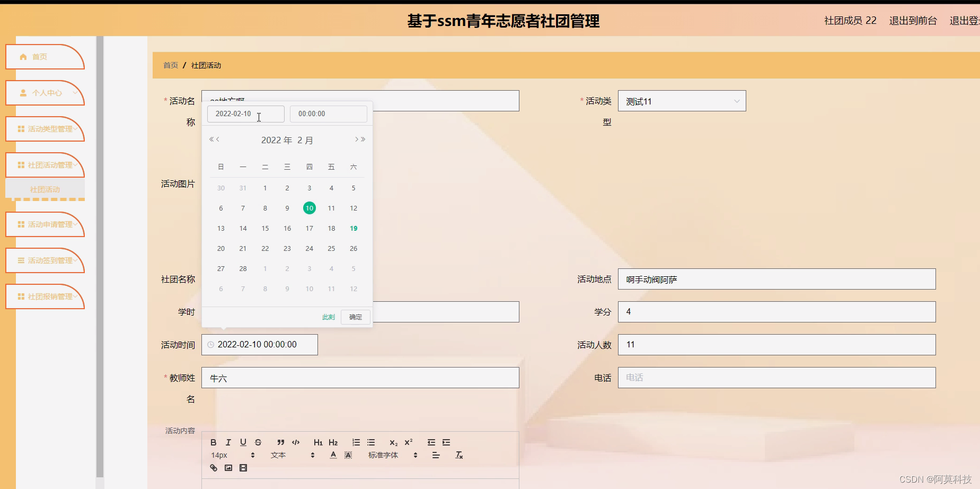The image size is (980, 489).
Task: Go to previous year in calendar
Action: pyautogui.click(x=211, y=139)
